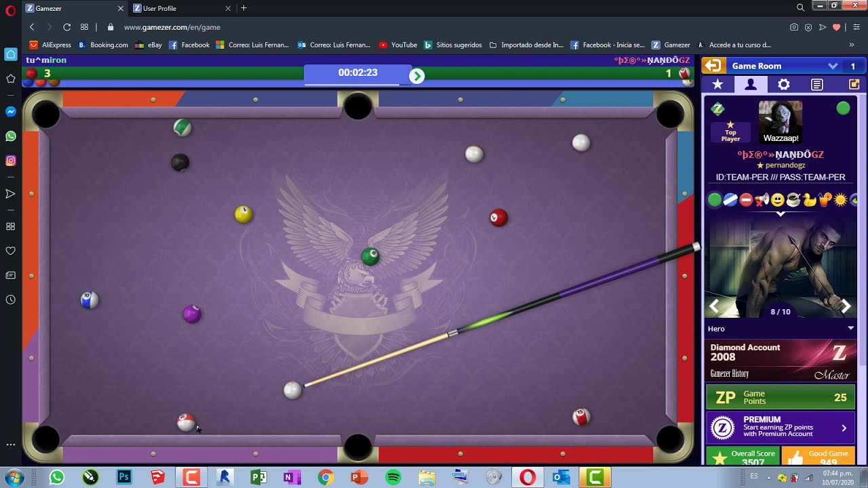Image resolution: width=868 pixels, height=488 pixels.
Task: Click the black 8 ball
Action: click(x=180, y=163)
